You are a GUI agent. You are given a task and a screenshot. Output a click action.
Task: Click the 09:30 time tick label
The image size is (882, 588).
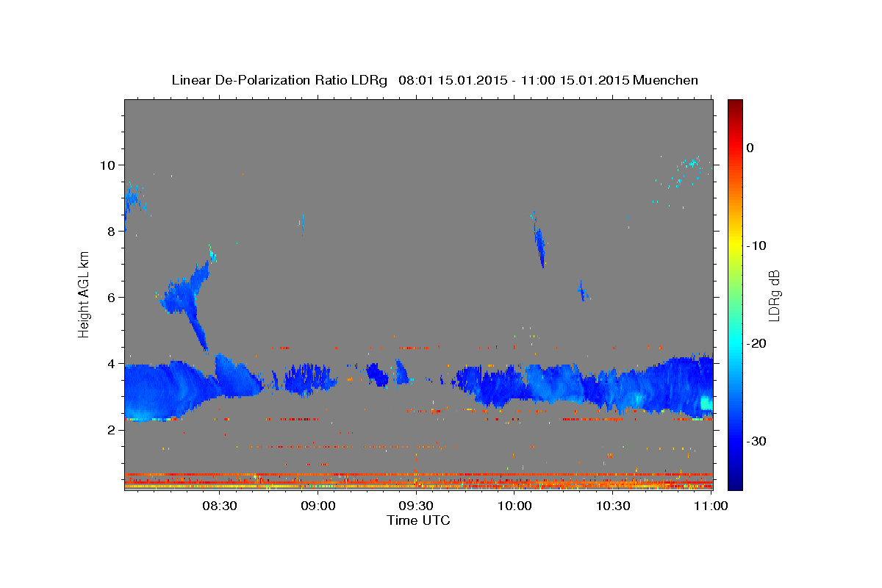click(416, 506)
